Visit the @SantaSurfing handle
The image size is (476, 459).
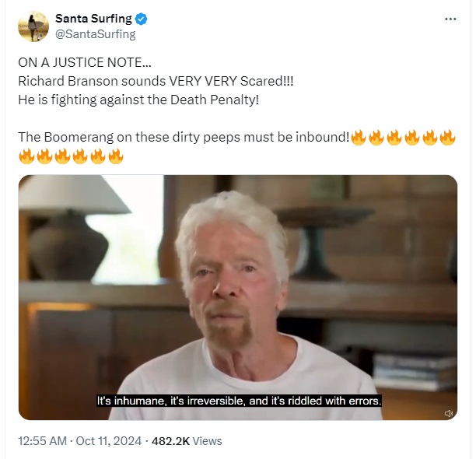pos(96,34)
